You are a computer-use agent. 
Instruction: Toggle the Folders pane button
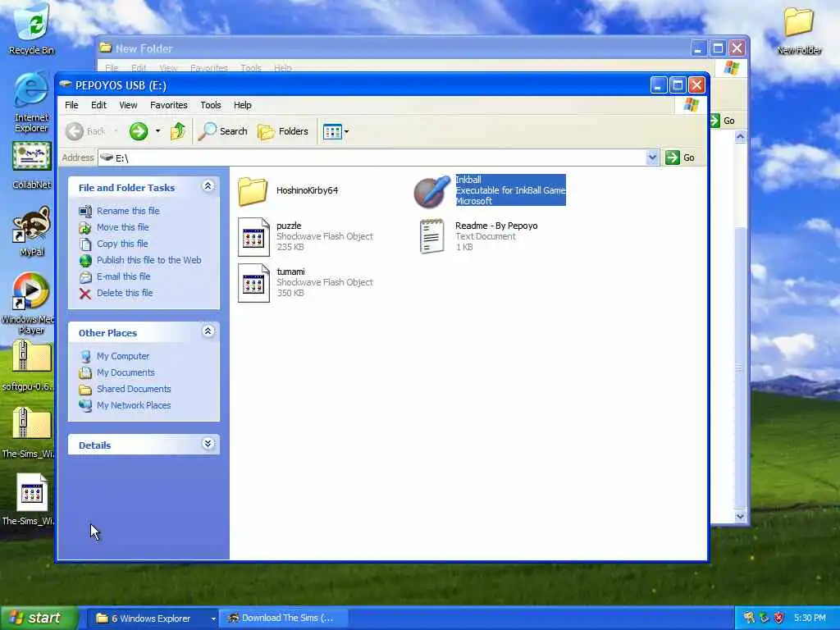pos(283,131)
